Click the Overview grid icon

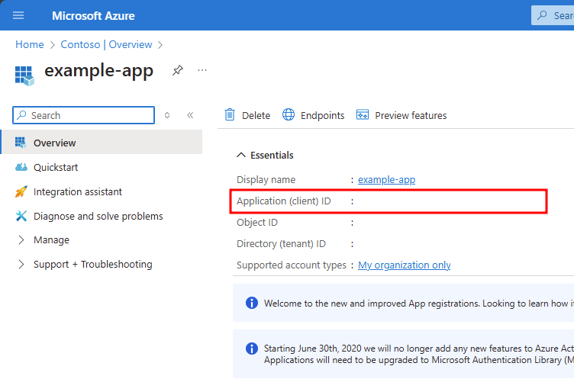[x=21, y=143]
